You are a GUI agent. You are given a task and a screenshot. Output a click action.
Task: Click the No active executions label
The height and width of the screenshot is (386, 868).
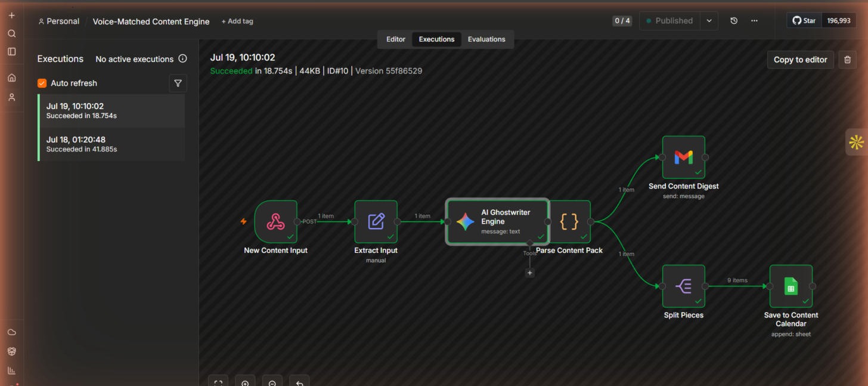click(x=134, y=59)
